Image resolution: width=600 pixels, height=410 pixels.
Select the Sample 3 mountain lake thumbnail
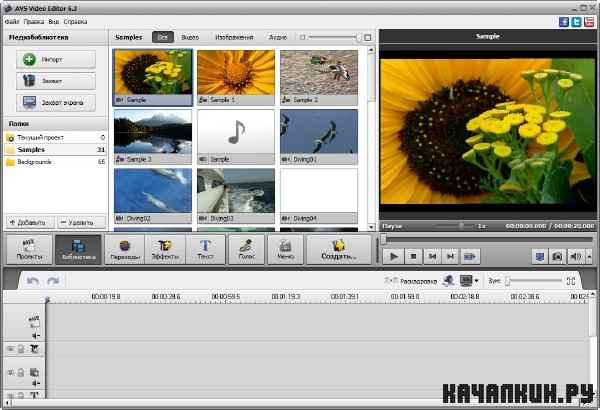[153, 137]
